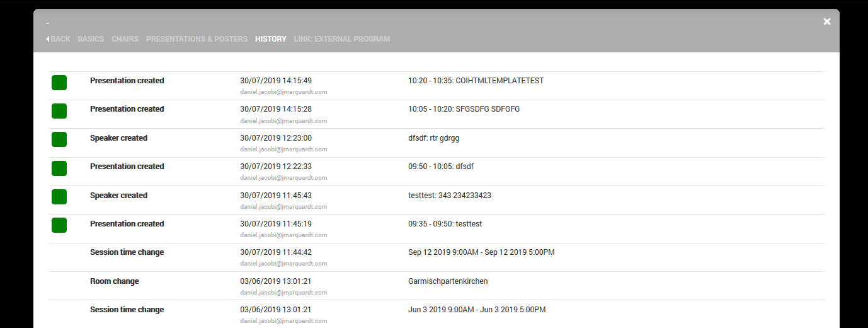Click green square beside 14:15:49 presentation entry
This screenshot has width=868, height=328.
pos(59,83)
